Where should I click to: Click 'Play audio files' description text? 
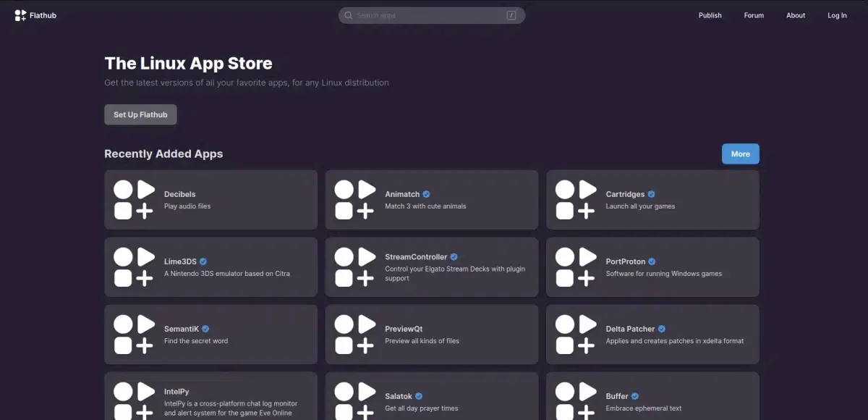tap(187, 206)
